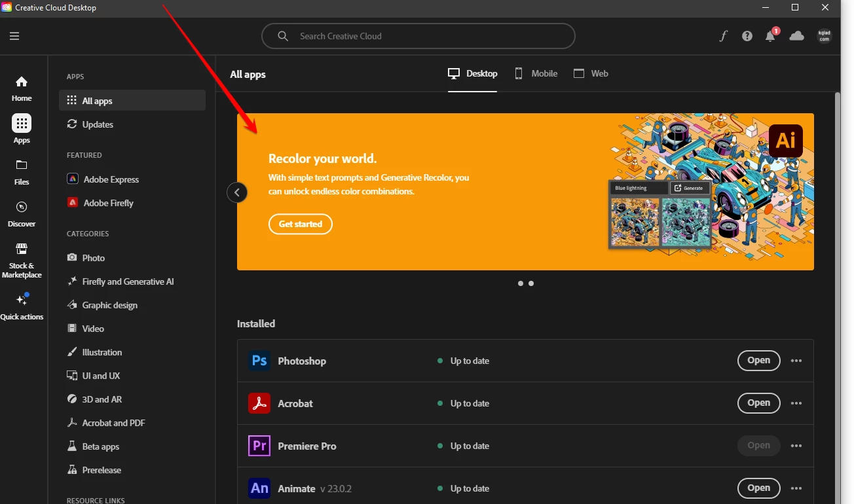Open Acrobat
This screenshot has height=504, width=854.
(758, 403)
